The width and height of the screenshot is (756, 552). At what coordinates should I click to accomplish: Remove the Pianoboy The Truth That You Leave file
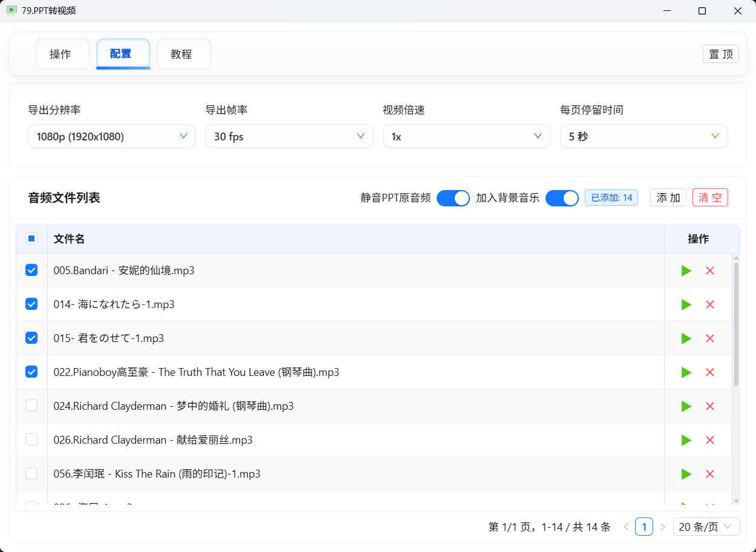pos(710,372)
